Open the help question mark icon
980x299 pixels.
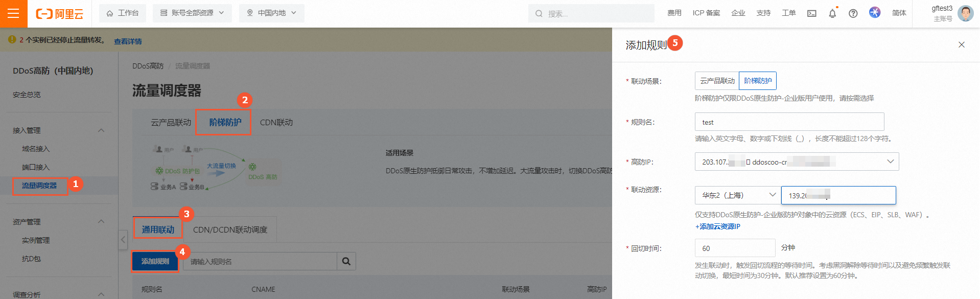tap(853, 13)
